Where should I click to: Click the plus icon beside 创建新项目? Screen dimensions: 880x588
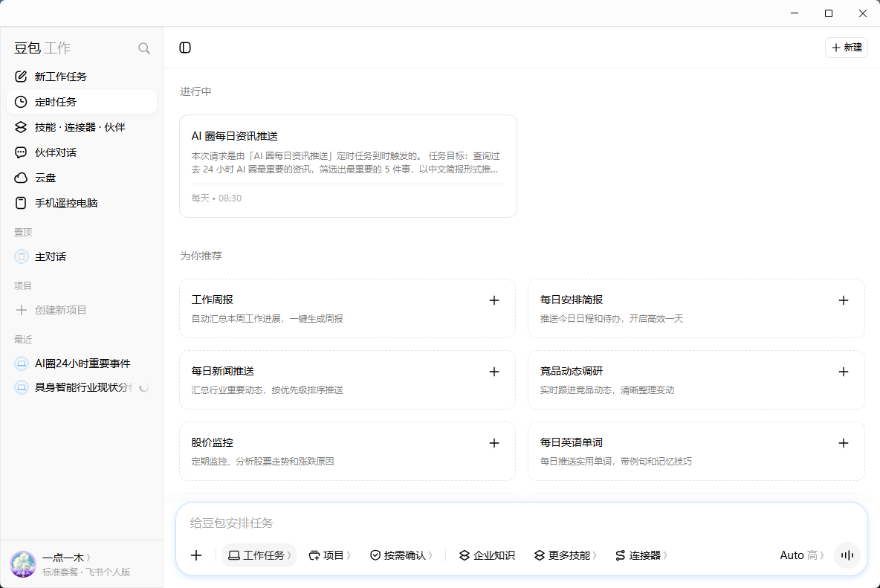22,310
